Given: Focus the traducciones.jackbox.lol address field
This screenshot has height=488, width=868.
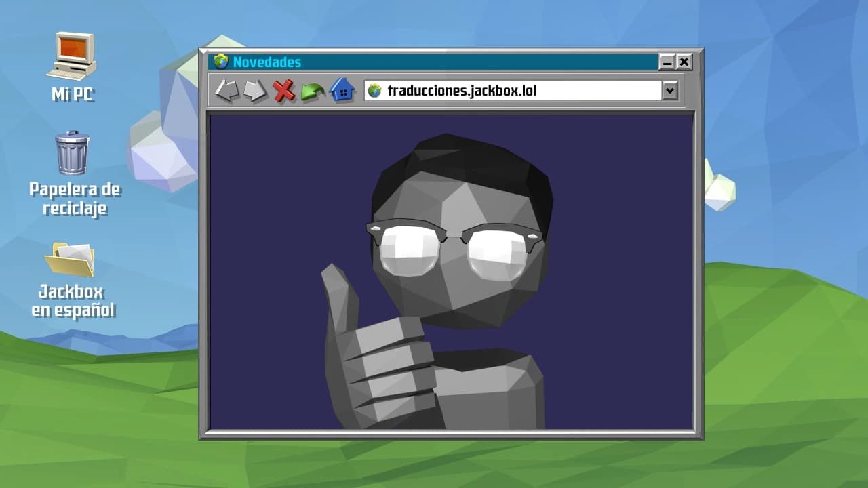Looking at the screenshot, I should pos(513,90).
